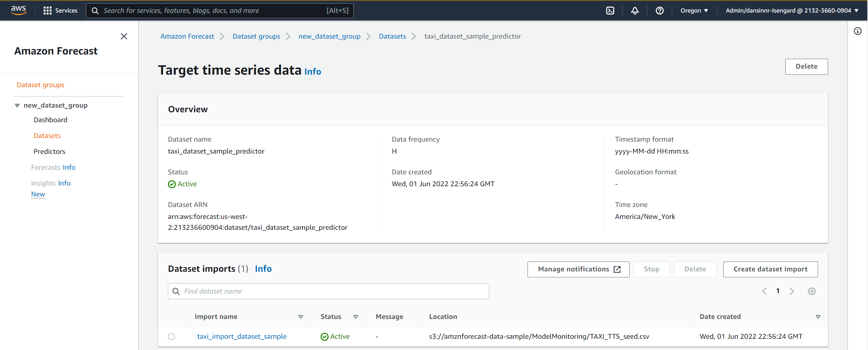
Task: Go to previous page of dataset imports
Action: [764, 291]
